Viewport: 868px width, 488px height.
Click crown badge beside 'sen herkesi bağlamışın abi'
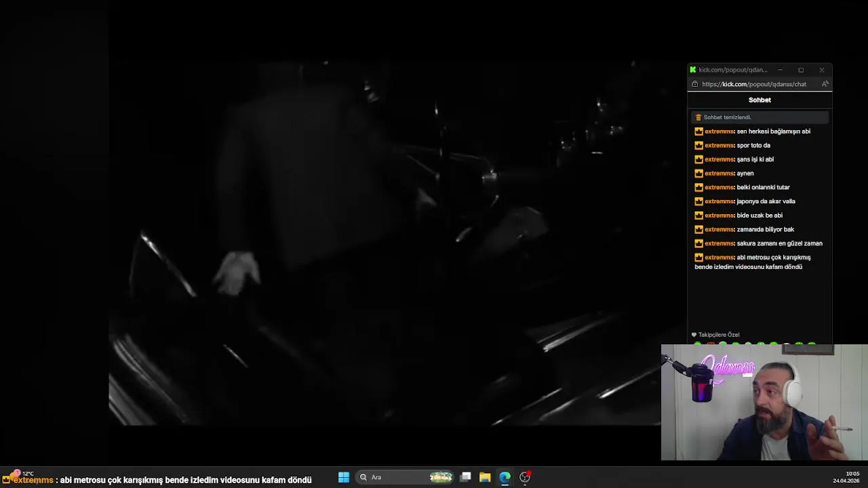click(x=698, y=131)
